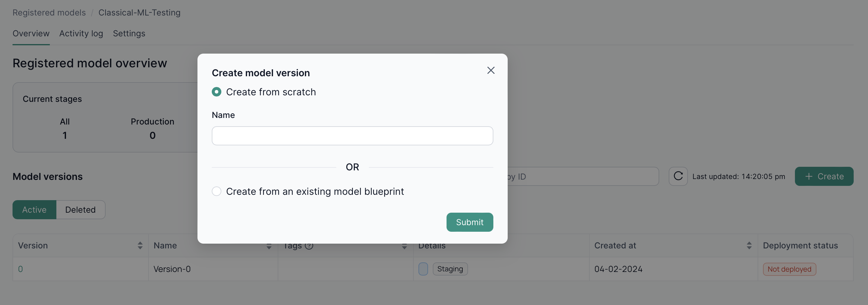868x305 pixels.
Task: Sort the Version column using its arrows
Action: tap(140, 245)
